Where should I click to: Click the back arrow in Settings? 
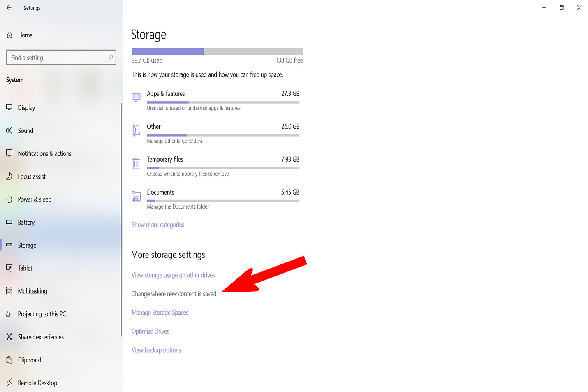9,7
